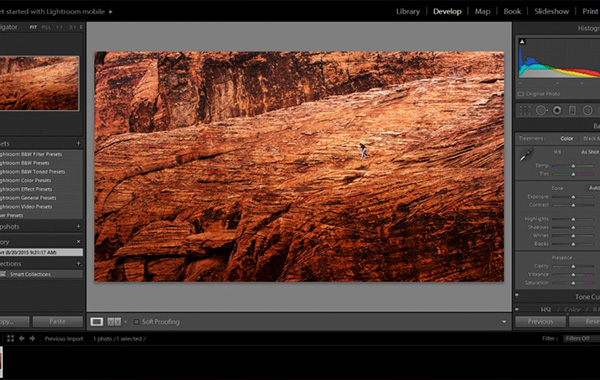Select the filmstrip photo thumbnail

click(1, 362)
